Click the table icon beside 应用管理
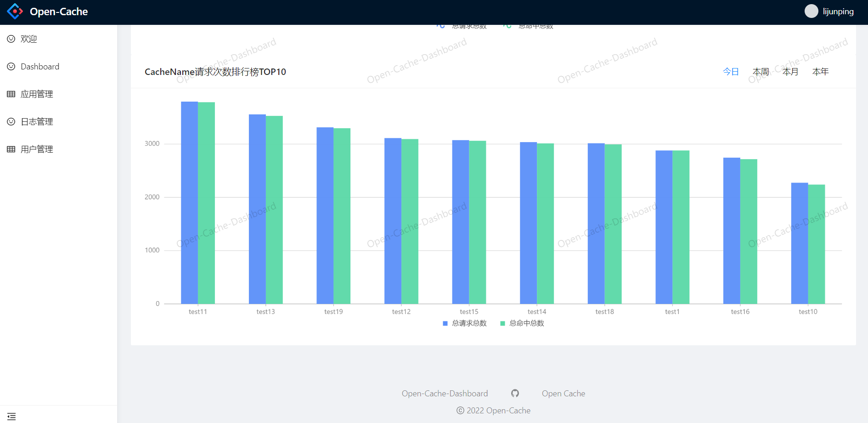This screenshot has height=423, width=868. point(11,94)
